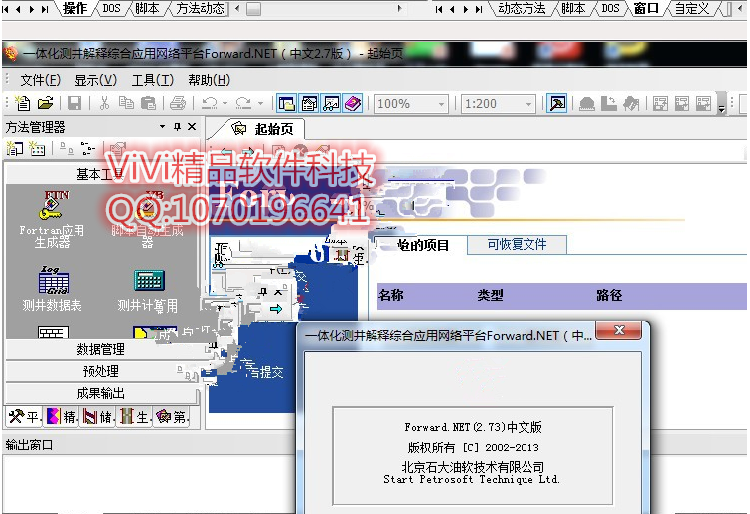Switch to the 可恢复文件 tab

point(517,244)
